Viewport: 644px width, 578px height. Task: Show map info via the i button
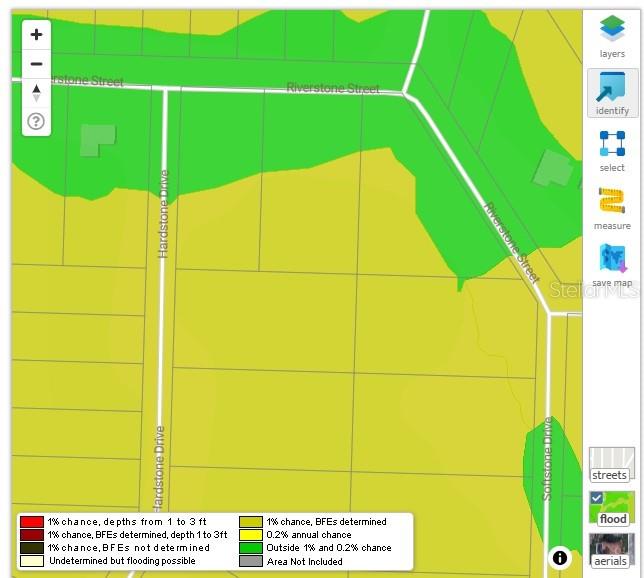559,558
